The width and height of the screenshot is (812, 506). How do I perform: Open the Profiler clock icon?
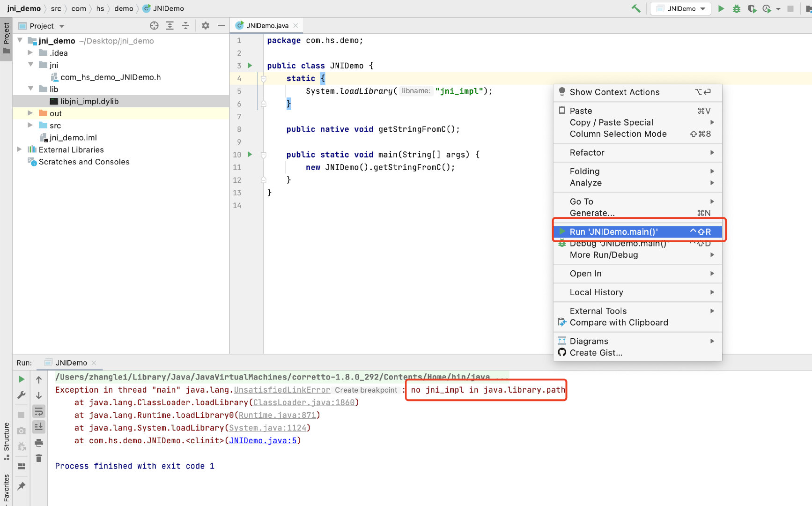767,8
